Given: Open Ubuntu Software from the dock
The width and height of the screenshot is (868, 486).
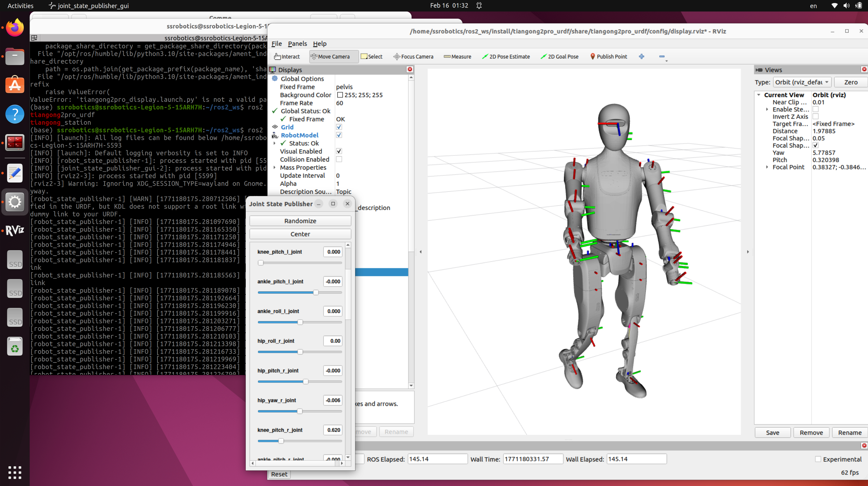Looking at the screenshot, I should pyautogui.click(x=15, y=85).
